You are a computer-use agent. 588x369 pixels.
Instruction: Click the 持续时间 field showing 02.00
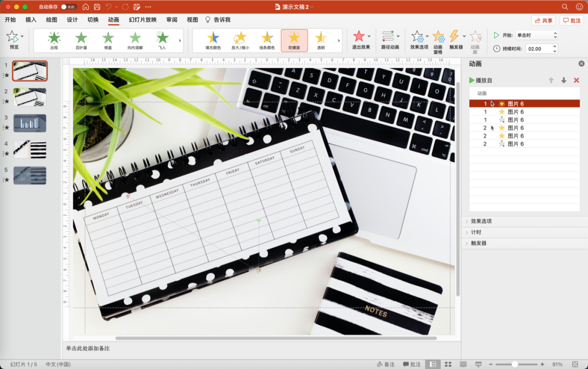538,49
